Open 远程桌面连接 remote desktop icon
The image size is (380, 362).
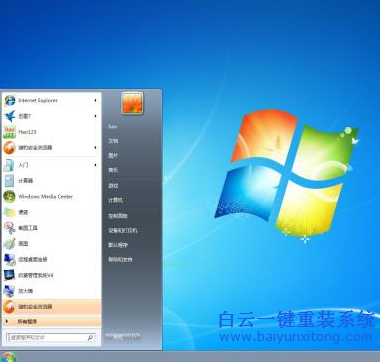(9, 259)
